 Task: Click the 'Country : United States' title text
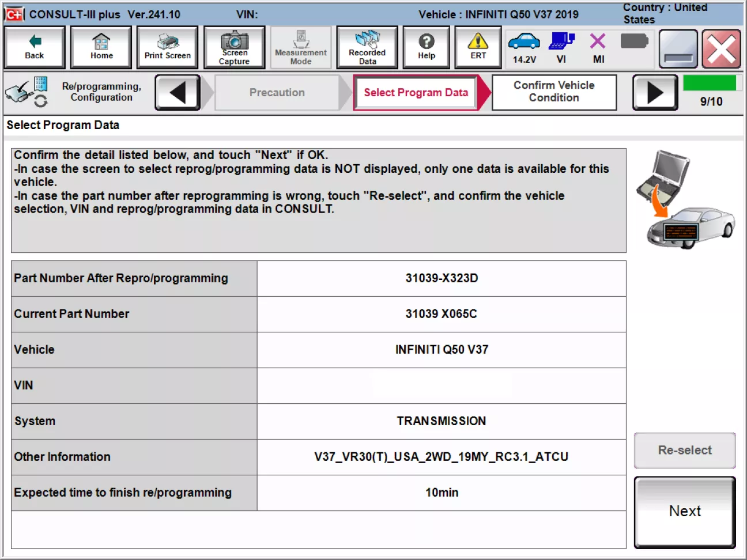tap(665, 13)
